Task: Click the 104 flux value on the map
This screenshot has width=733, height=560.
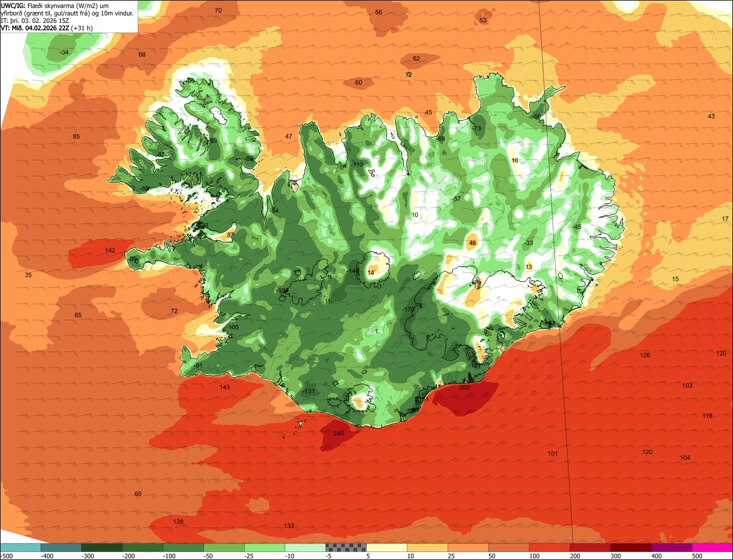Action: [x=685, y=458]
